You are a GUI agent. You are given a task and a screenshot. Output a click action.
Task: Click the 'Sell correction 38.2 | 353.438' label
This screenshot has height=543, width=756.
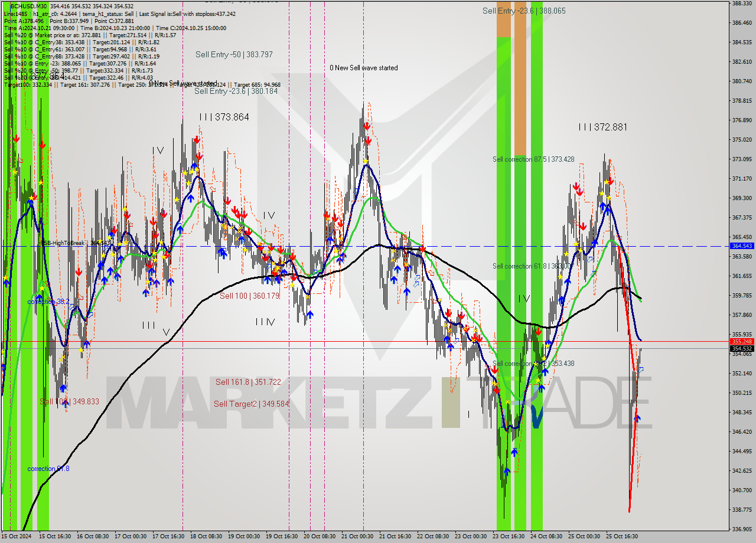click(x=533, y=364)
